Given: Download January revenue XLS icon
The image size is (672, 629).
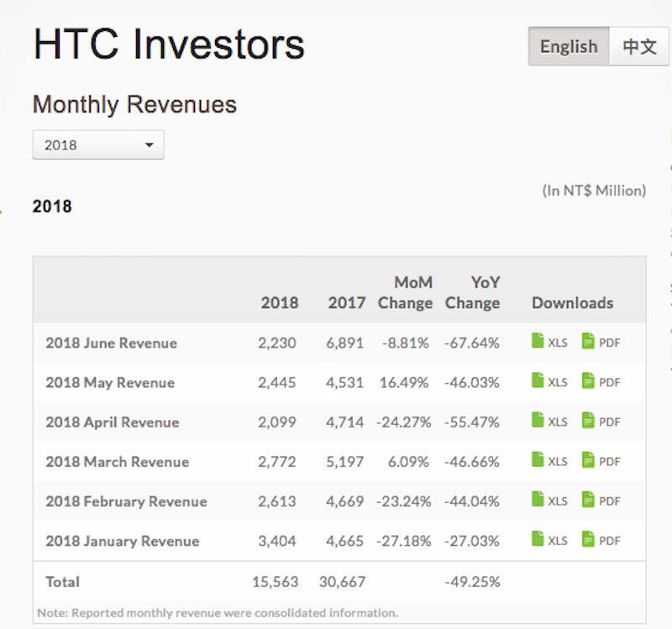Looking at the screenshot, I should 538,538.
